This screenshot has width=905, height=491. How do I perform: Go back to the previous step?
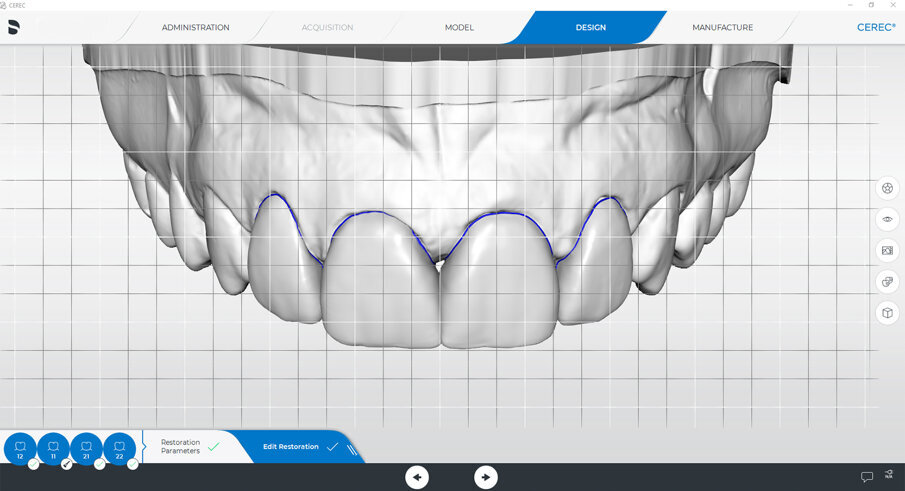point(417,477)
